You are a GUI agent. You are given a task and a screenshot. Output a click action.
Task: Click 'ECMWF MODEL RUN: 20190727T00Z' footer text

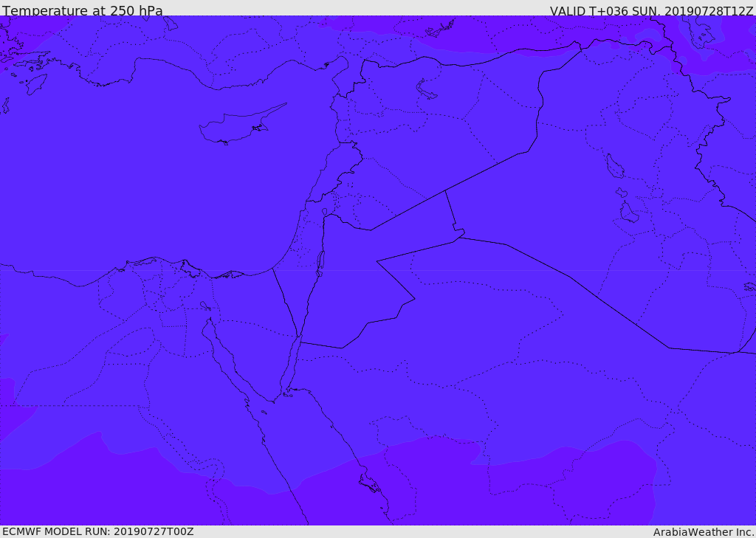98,532
